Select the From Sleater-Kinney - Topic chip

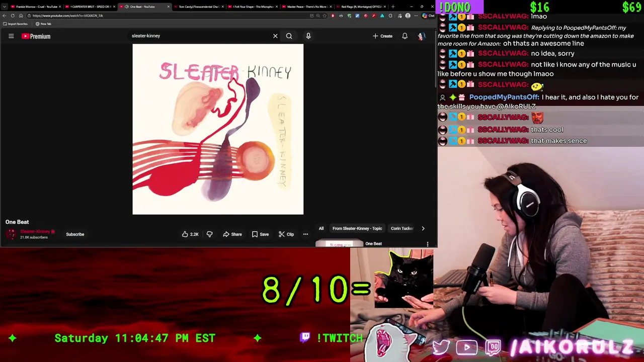pyautogui.click(x=357, y=228)
